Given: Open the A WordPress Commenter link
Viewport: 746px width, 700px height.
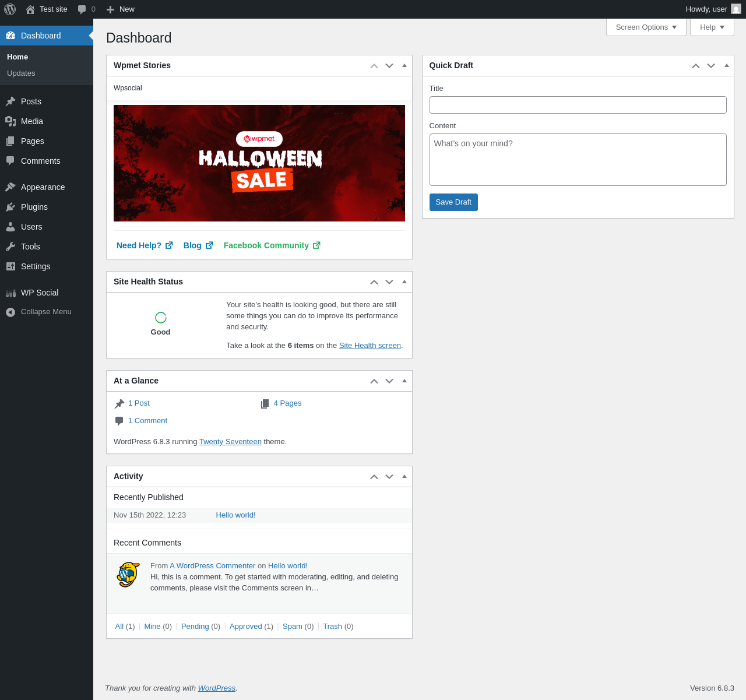Looking at the screenshot, I should tap(213, 566).
